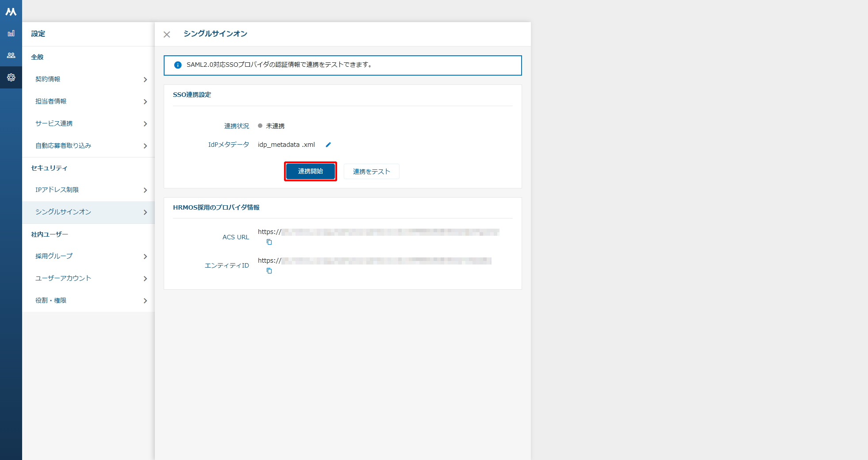
Task: Click the 連携をテスト button
Action: pyautogui.click(x=371, y=172)
